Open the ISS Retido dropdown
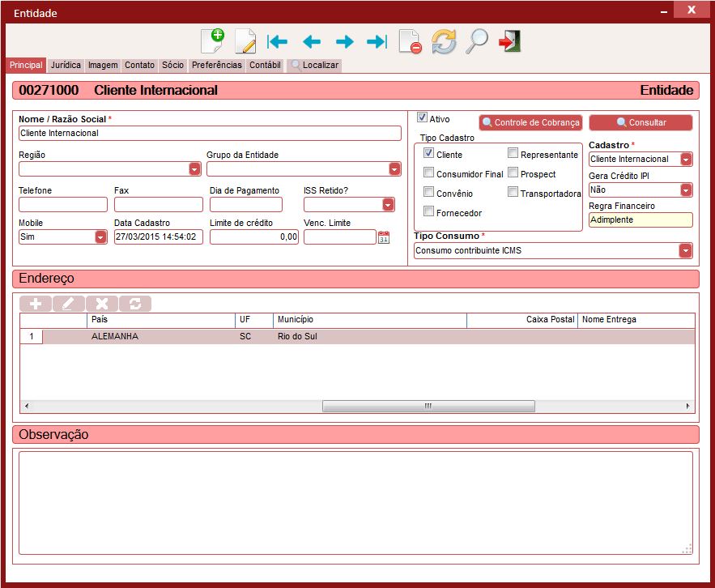715x588 pixels. (x=388, y=205)
